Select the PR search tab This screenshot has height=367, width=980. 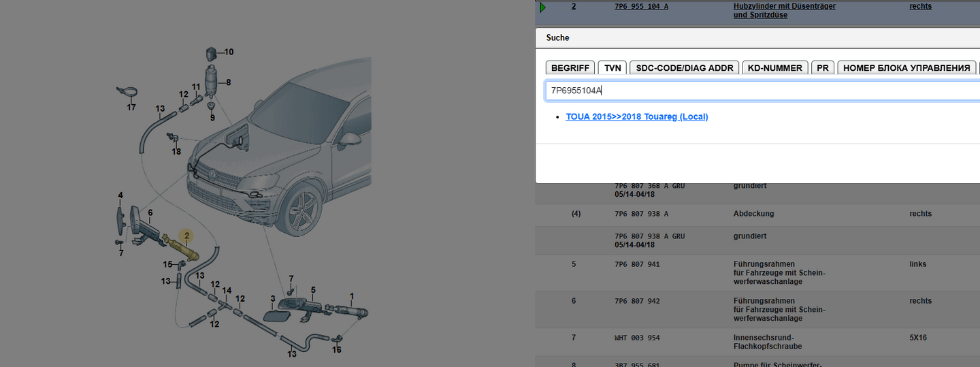click(823, 68)
